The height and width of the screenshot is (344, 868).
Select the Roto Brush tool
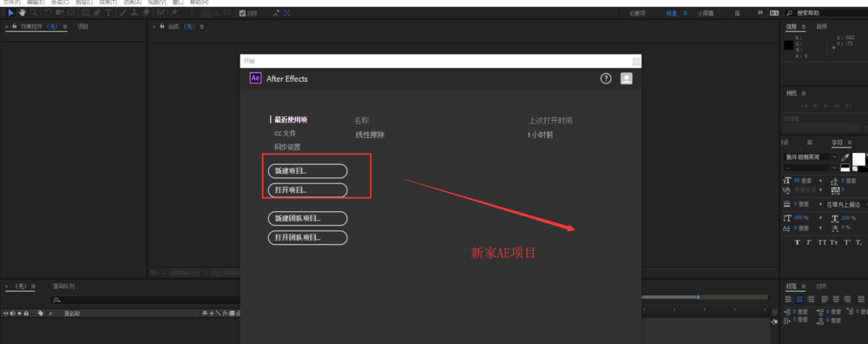point(161,12)
